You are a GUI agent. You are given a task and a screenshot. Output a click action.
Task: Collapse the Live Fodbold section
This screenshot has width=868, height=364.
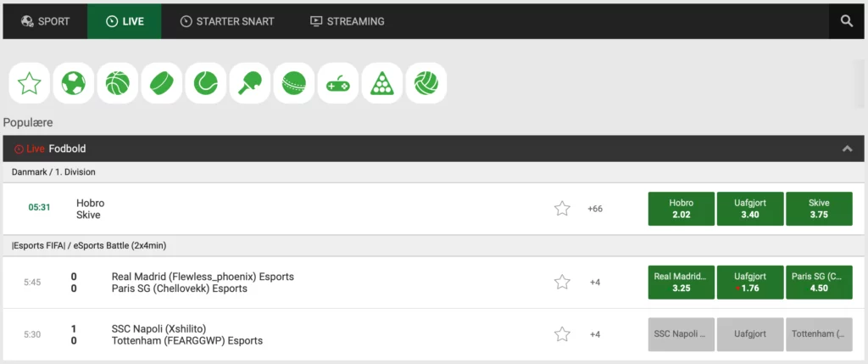coord(846,148)
